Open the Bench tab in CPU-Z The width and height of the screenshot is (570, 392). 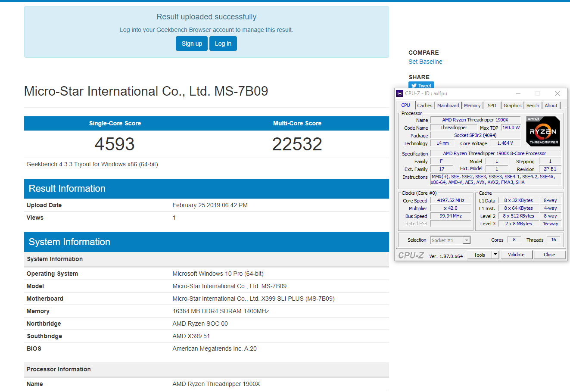pos(533,106)
